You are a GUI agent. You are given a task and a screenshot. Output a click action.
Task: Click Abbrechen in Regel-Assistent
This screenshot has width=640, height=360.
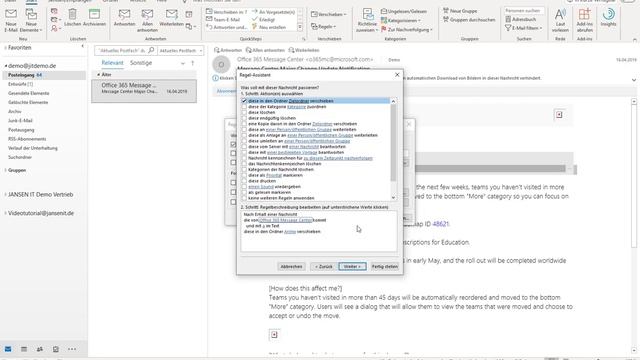[x=291, y=267]
